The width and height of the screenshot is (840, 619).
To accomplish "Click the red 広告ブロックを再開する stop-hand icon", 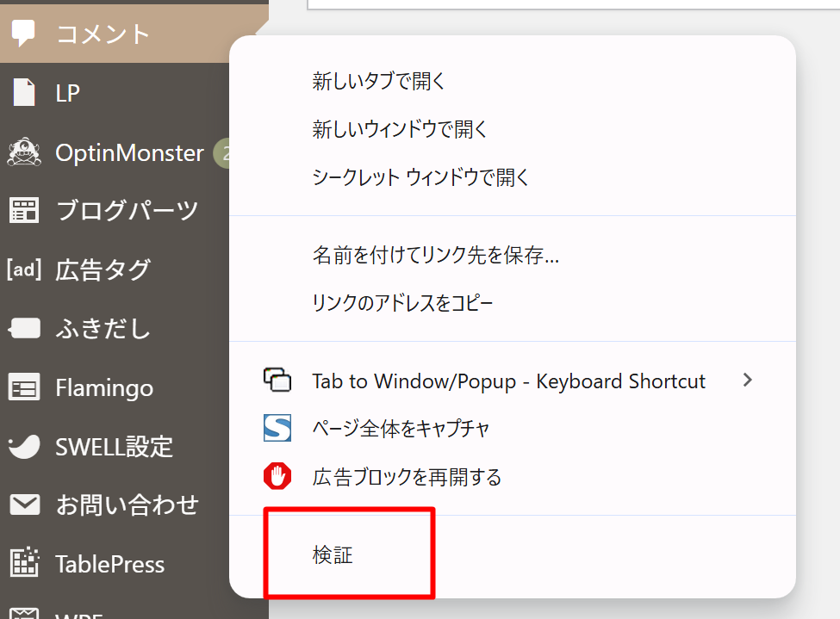I will point(277,476).
